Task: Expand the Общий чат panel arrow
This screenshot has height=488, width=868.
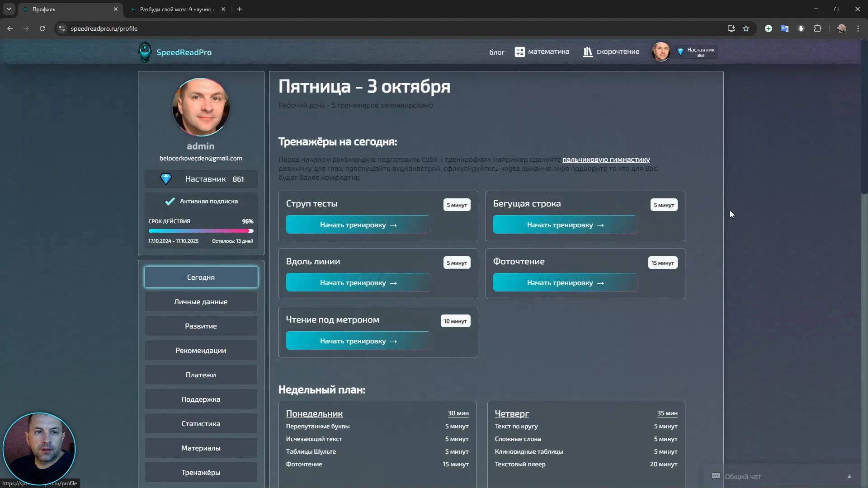Action: tap(849, 476)
